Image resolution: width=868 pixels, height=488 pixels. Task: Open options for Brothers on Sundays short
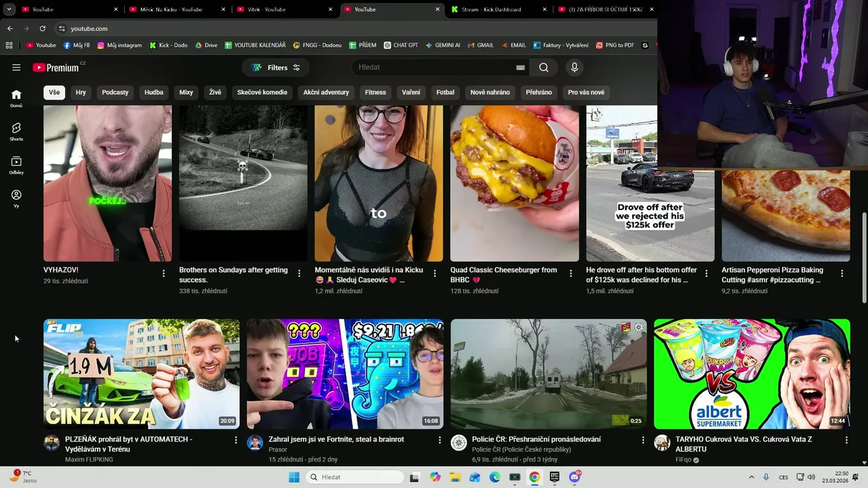[299, 273]
